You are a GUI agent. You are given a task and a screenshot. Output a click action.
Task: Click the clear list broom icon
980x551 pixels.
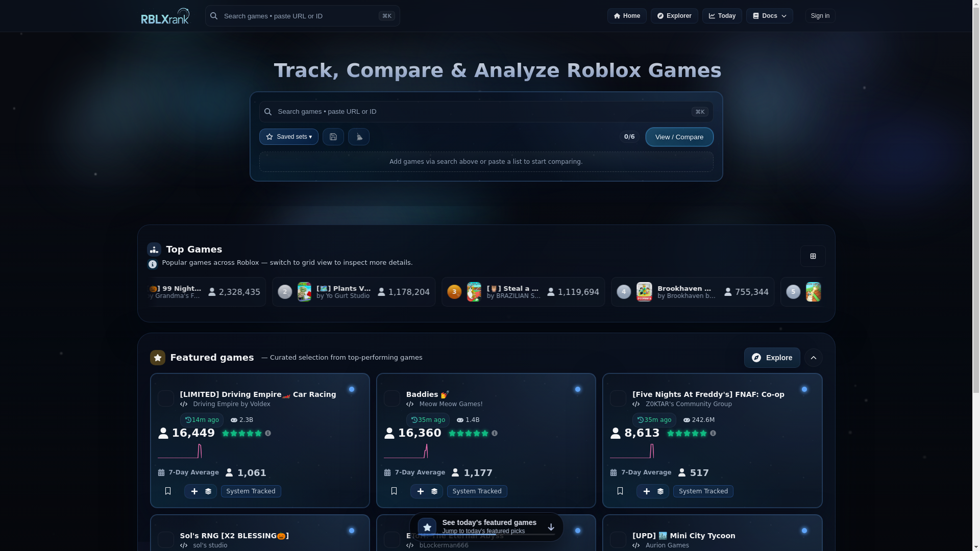pyautogui.click(x=359, y=137)
